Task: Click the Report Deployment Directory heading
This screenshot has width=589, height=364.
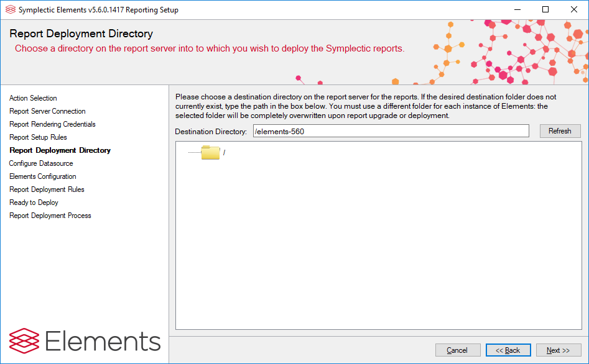Action: point(81,34)
